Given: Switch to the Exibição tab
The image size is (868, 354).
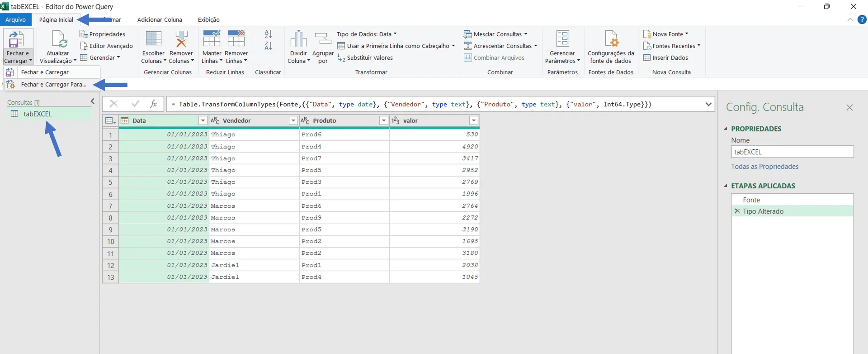Looking at the screenshot, I should click(208, 19).
